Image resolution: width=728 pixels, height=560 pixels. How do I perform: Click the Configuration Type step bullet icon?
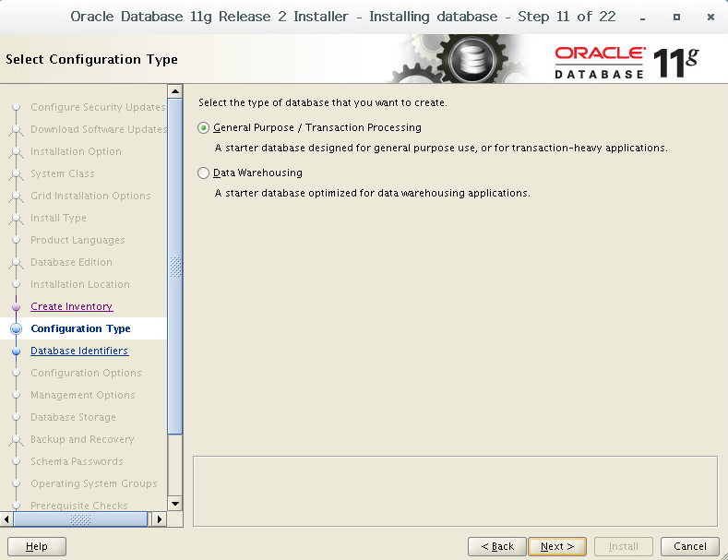tap(17, 328)
